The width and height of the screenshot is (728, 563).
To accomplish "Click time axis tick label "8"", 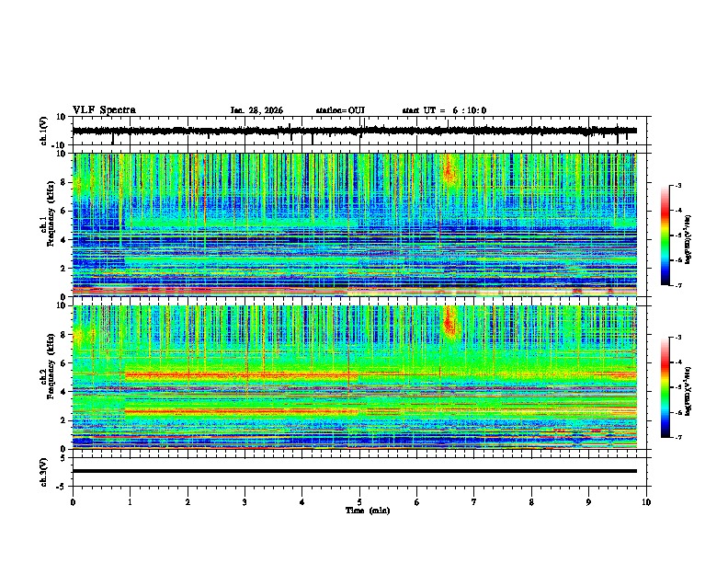I will [x=531, y=502].
